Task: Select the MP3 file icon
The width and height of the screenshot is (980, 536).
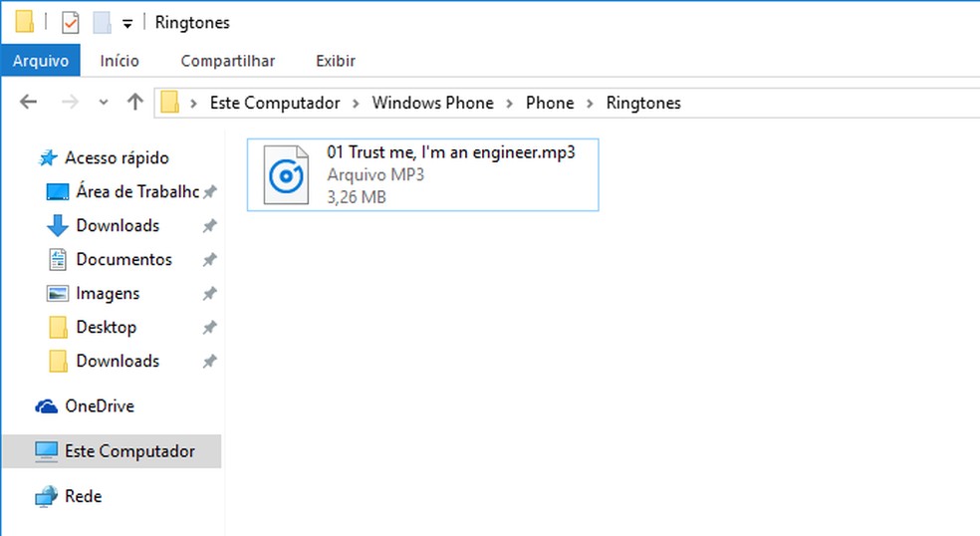Action: click(x=286, y=175)
